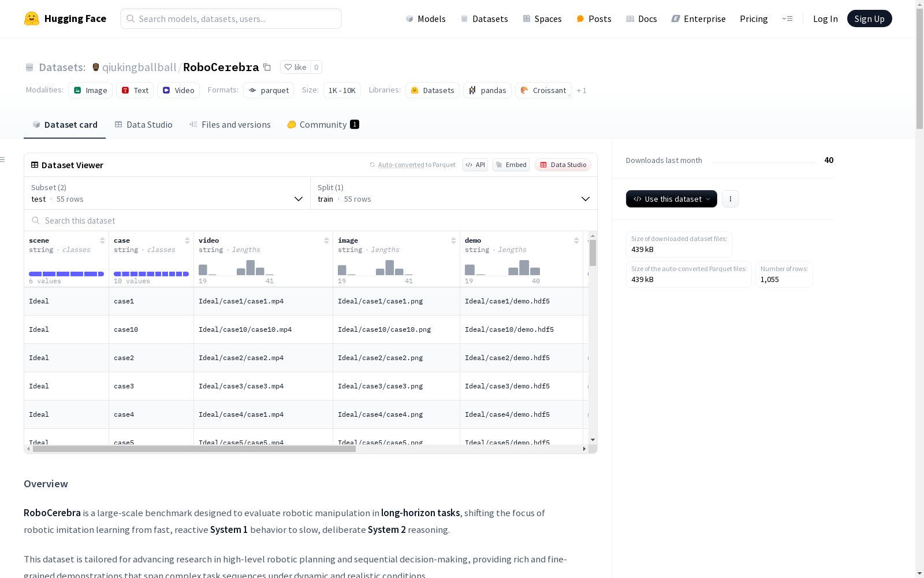This screenshot has width=924, height=578.
Task: Click the Sign Up button
Action: (x=869, y=18)
